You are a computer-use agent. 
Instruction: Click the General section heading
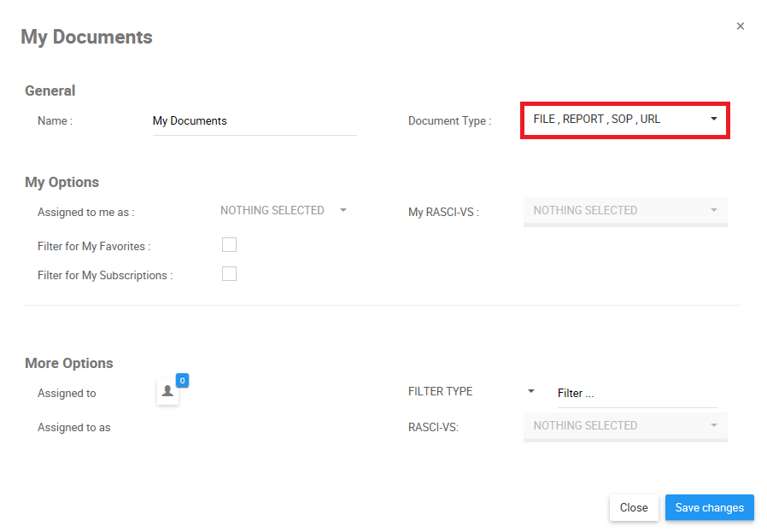tap(50, 91)
